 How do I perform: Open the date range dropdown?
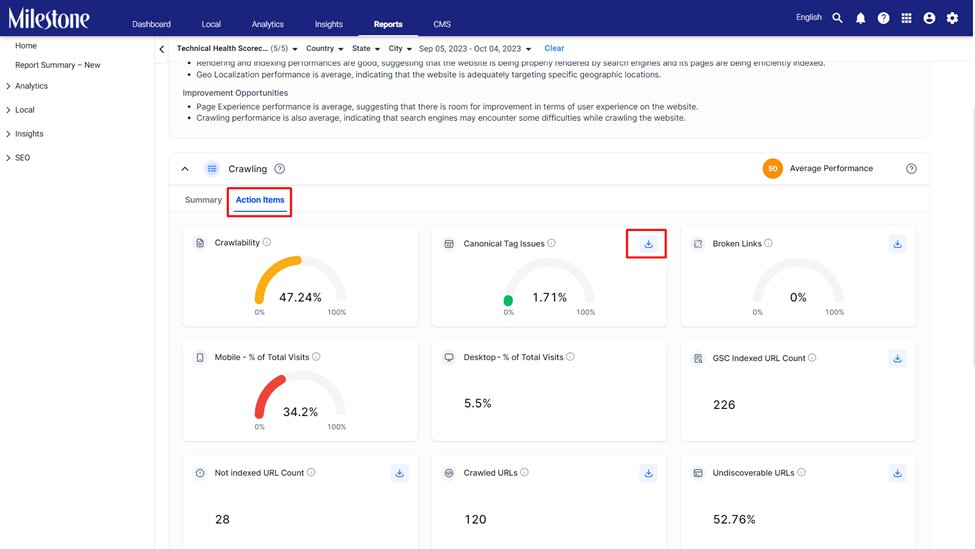click(475, 48)
